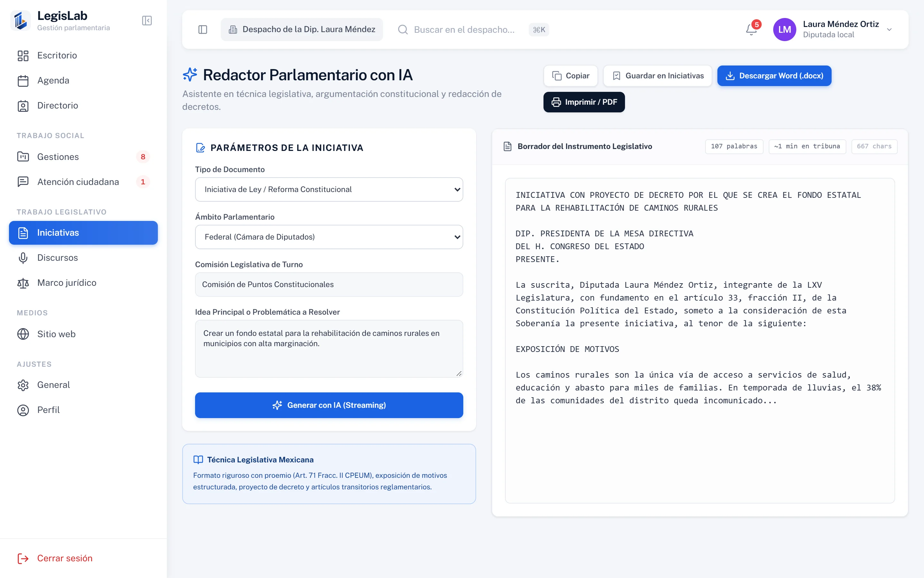Open Atención ciudadana section
The width and height of the screenshot is (924, 578).
point(83,182)
